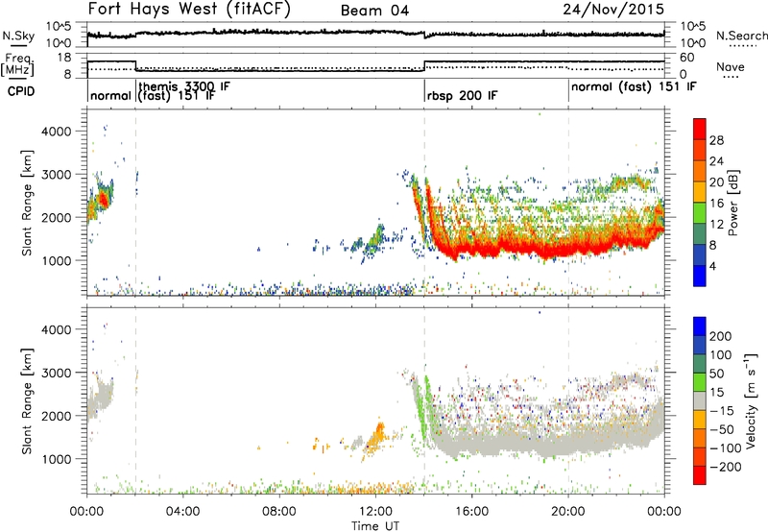
Task: Click the "Power [dB]" color bar title
Action: [x=732, y=203]
